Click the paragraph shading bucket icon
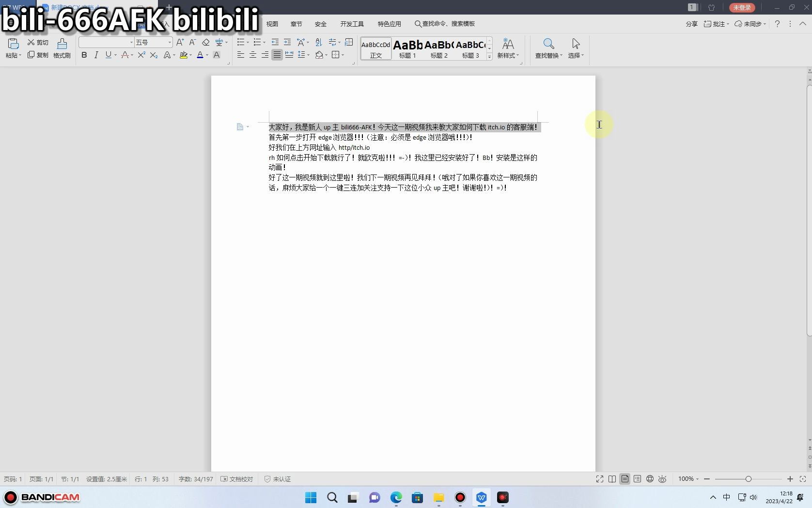 (x=319, y=55)
